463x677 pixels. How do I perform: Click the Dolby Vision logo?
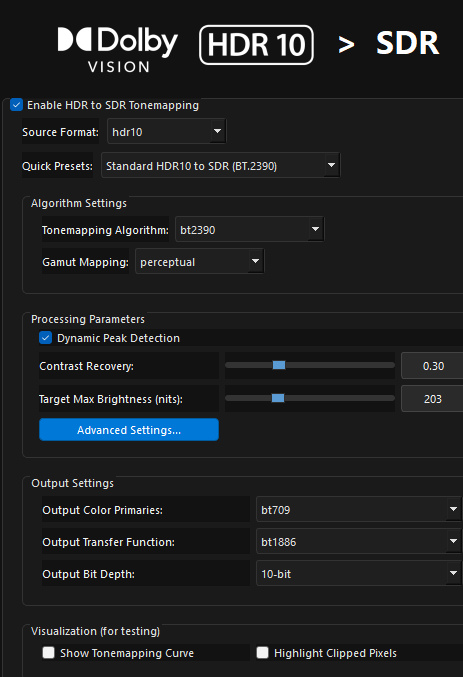tap(117, 49)
